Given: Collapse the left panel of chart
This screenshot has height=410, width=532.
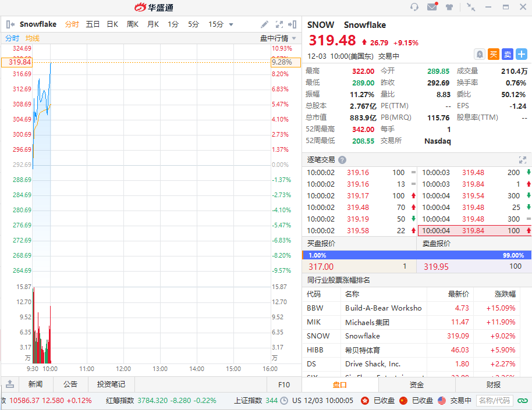Looking at the screenshot, I should point(10,24).
